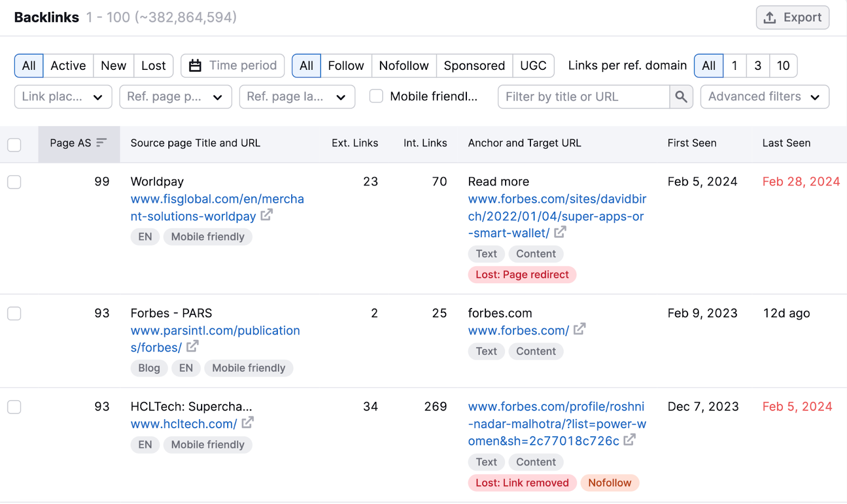Click the Export button

click(792, 17)
